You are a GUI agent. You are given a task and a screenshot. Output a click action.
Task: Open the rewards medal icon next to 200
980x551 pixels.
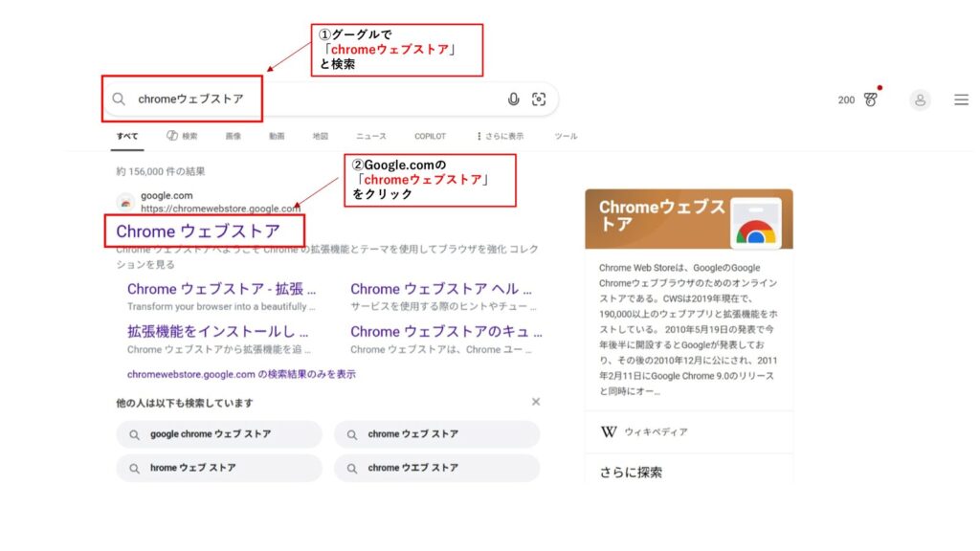pyautogui.click(x=871, y=99)
